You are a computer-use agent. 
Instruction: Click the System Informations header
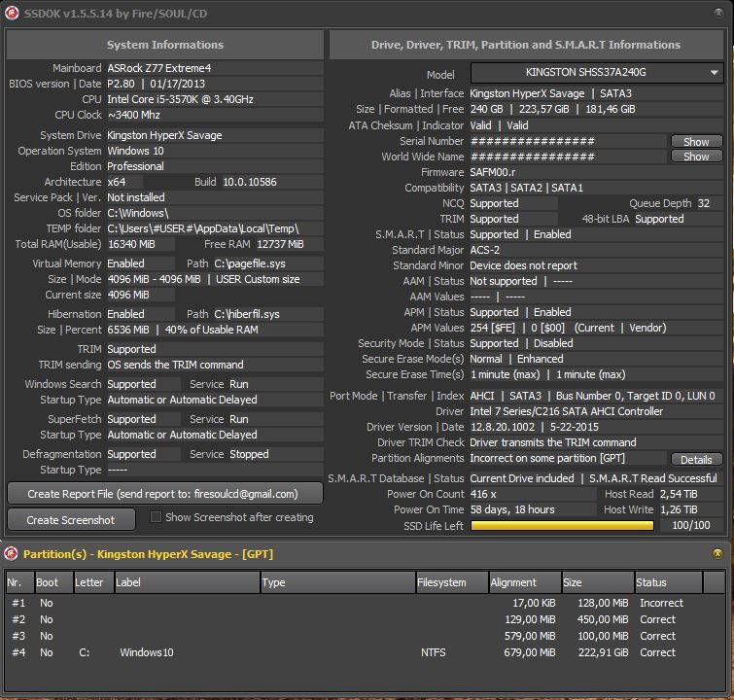point(164,45)
